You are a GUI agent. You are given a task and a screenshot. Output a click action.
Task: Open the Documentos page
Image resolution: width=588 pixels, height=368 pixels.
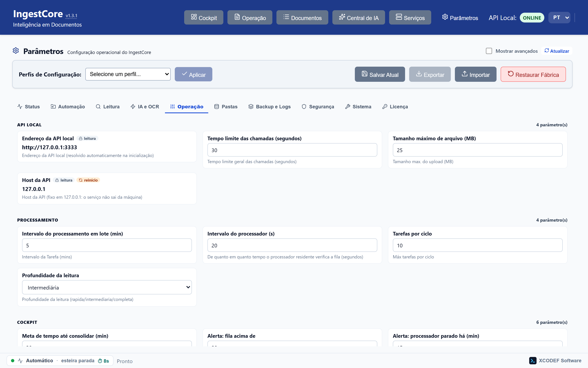[302, 17]
